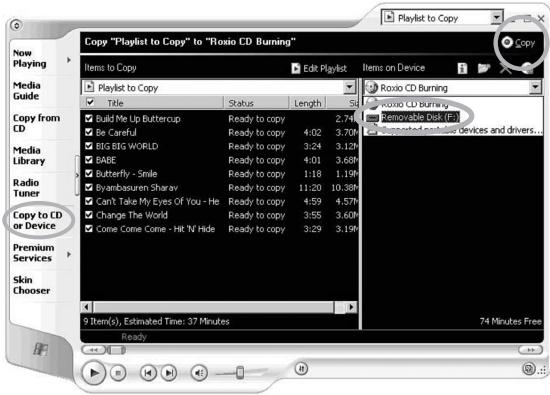This screenshot has height=395, width=550.
Task: Uncheck Build Me Up Buttercup
Action: coord(89,119)
